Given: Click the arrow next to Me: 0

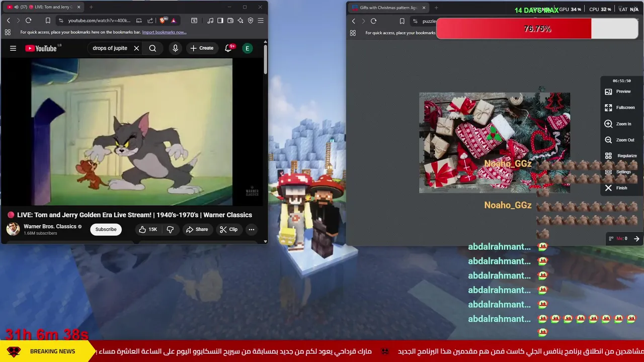Looking at the screenshot, I should pyautogui.click(x=636, y=239).
